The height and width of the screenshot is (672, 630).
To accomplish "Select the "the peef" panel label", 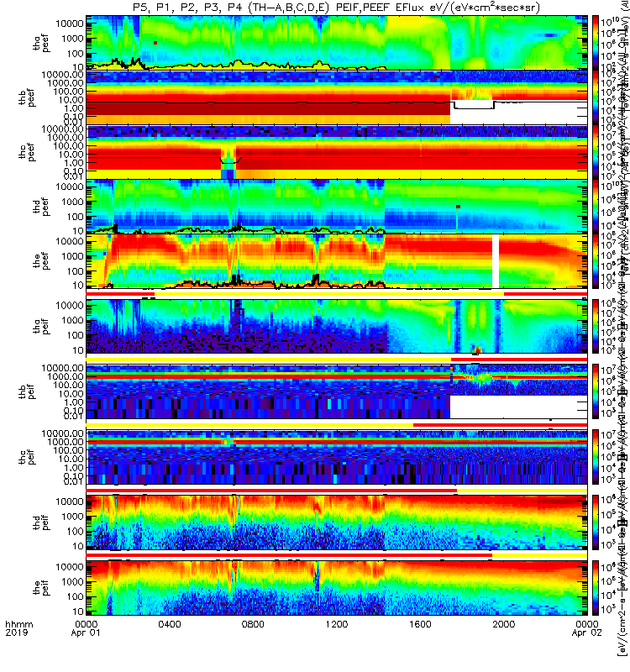I will tap(41, 260).
